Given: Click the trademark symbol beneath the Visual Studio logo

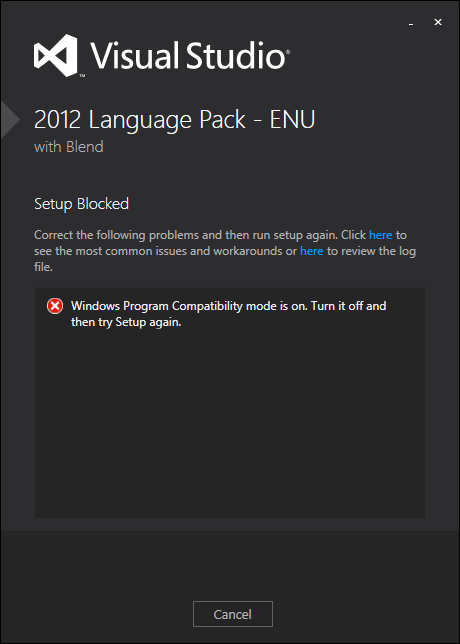Looking at the screenshot, I should pos(82,76).
